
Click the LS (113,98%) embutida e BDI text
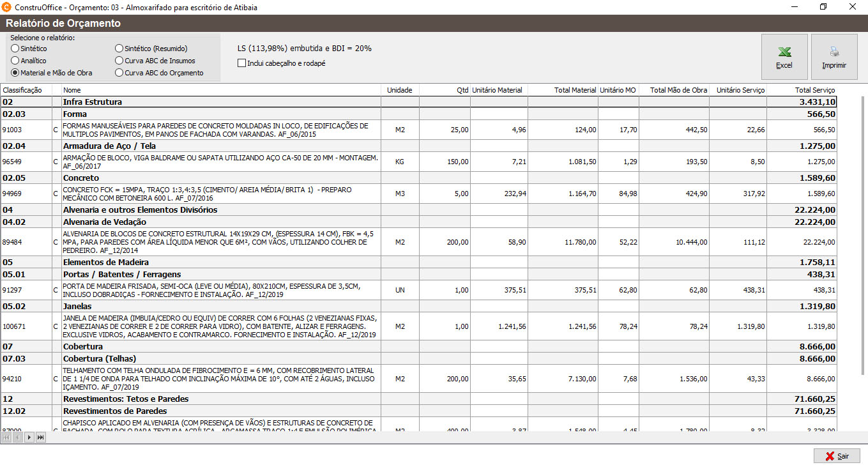tap(305, 49)
